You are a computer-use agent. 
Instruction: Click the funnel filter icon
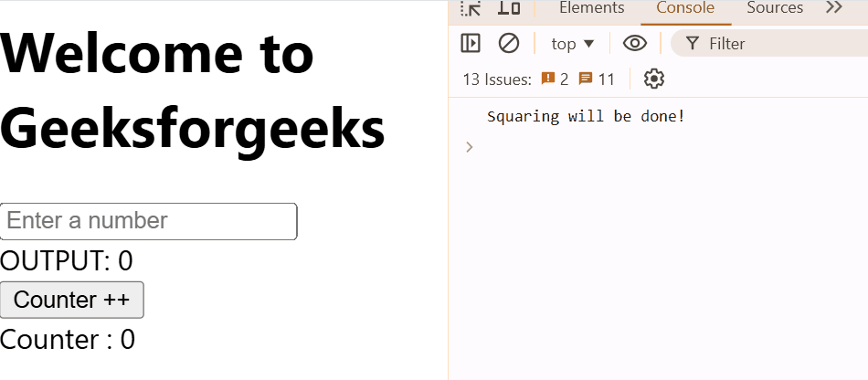(x=693, y=43)
